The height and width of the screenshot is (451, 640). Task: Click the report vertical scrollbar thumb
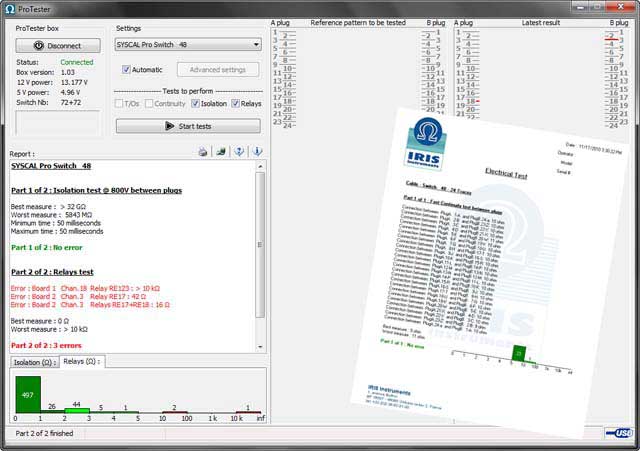point(260,245)
